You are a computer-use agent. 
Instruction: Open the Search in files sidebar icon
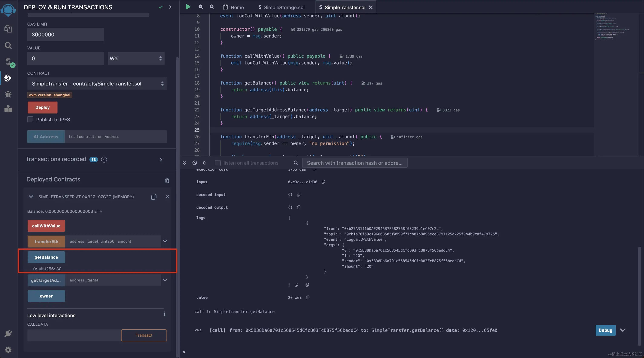pos(8,46)
